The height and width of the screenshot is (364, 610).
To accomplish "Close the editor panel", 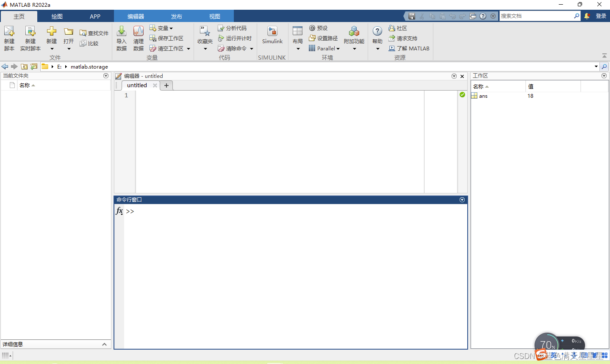I will coord(462,76).
